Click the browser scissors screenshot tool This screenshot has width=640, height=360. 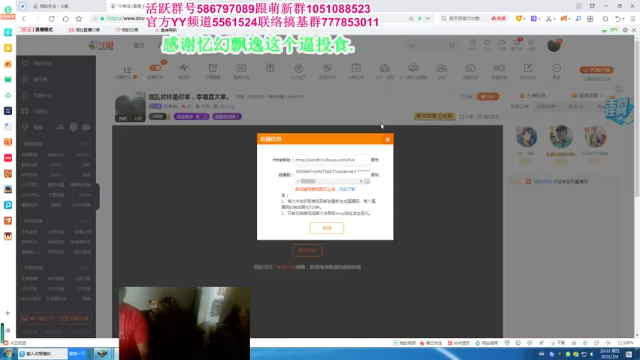pyautogui.click(x=548, y=19)
